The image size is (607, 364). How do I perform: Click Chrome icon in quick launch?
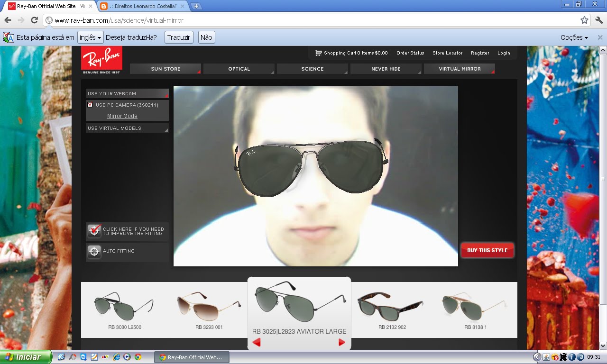point(138,357)
